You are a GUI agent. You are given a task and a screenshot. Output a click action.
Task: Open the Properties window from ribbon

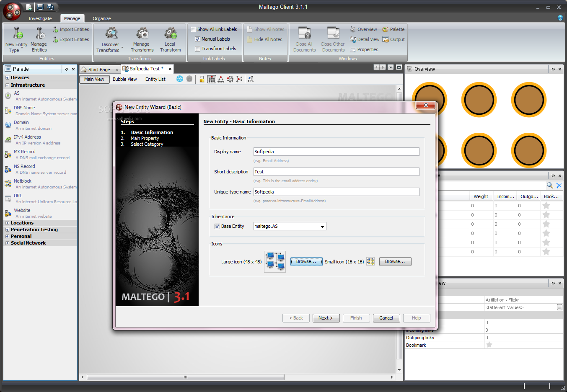coord(364,49)
